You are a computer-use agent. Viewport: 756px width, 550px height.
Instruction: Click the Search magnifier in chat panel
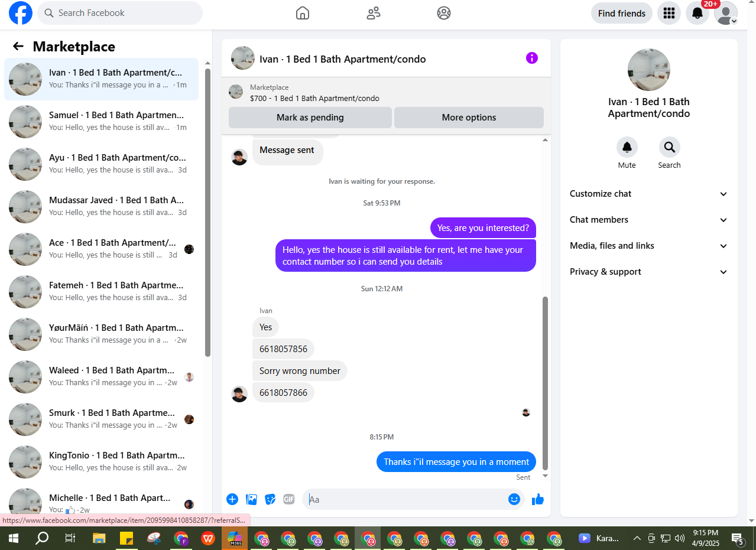(670, 147)
